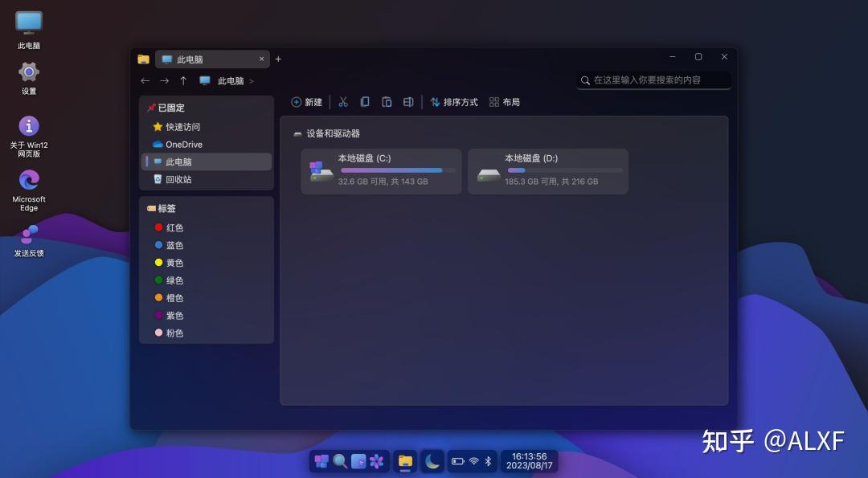868x478 pixels.
Task: Click the folder icon in the title bar
Action: 143,59
